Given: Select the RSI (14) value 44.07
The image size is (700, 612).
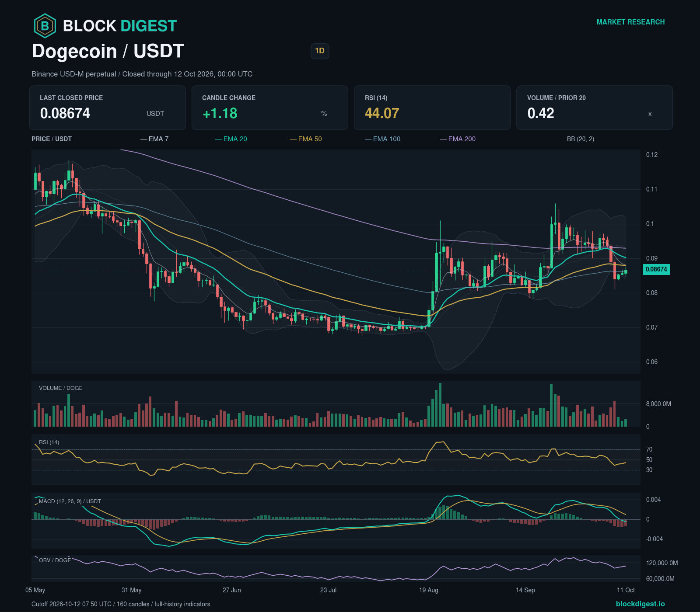Looking at the screenshot, I should pos(382,113).
